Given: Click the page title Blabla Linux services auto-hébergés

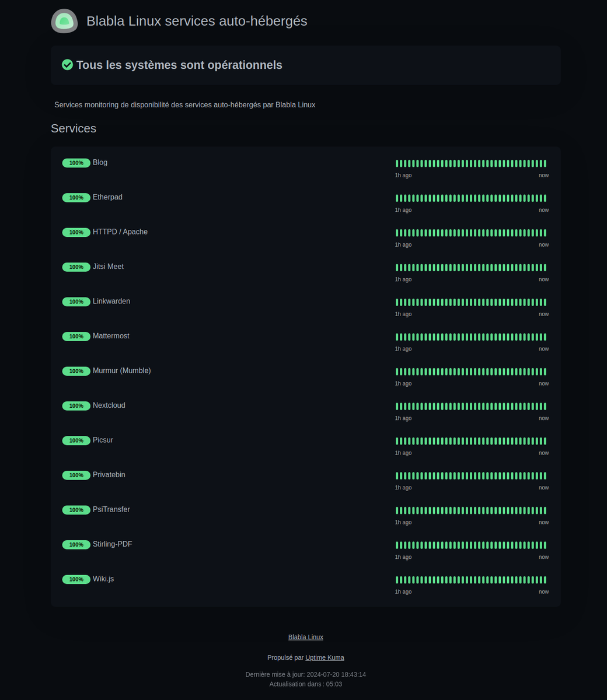Looking at the screenshot, I should [x=197, y=21].
